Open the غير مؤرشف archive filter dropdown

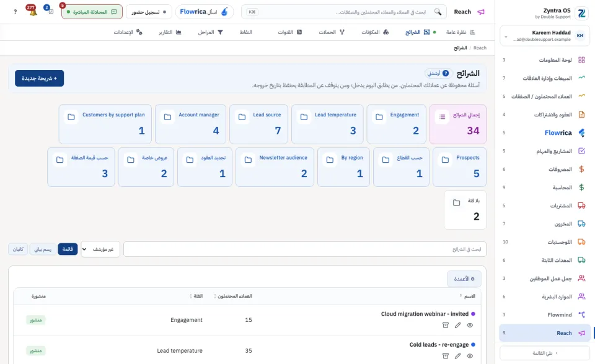(x=100, y=249)
